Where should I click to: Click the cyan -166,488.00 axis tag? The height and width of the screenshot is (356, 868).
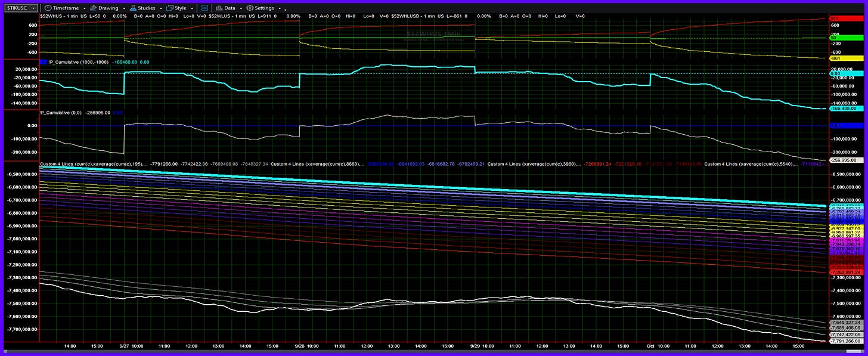coord(846,109)
